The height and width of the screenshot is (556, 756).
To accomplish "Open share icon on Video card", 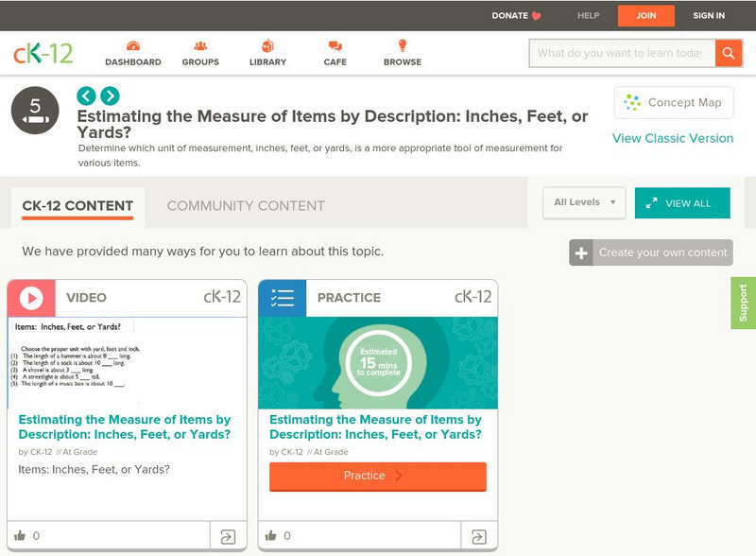I will click(228, 536).
